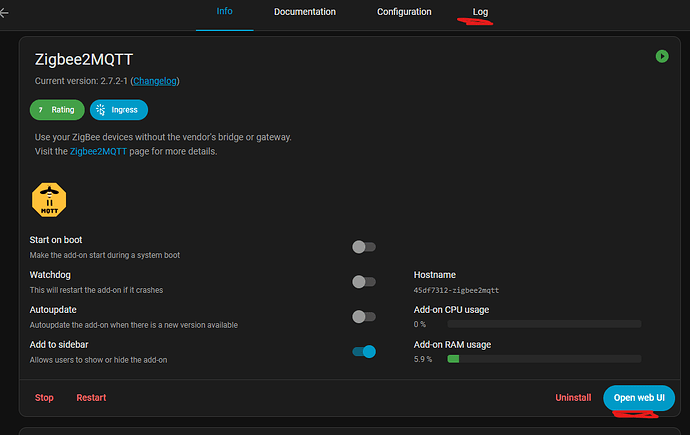Click the Watchdog label
690x435 pixels.
pos(50,275)
